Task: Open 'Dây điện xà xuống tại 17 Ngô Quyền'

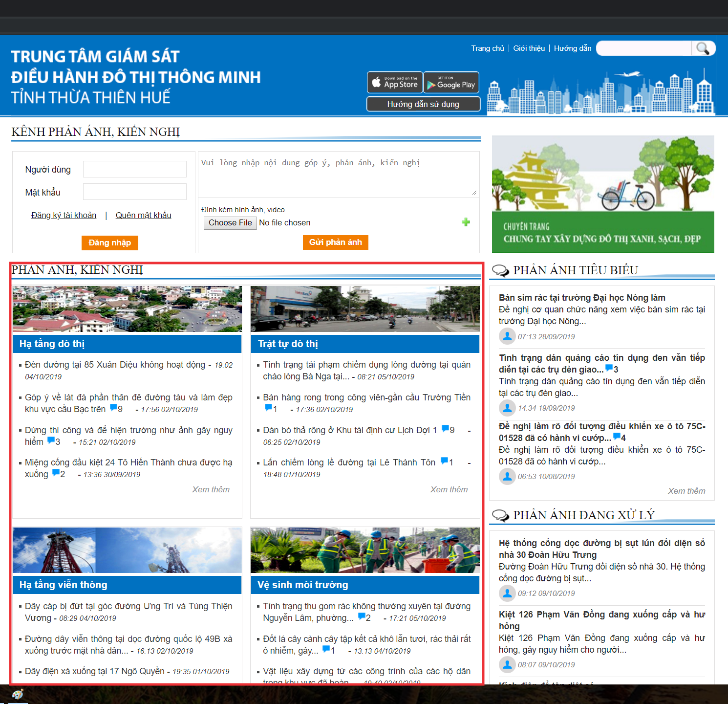Action: [95, 671]
